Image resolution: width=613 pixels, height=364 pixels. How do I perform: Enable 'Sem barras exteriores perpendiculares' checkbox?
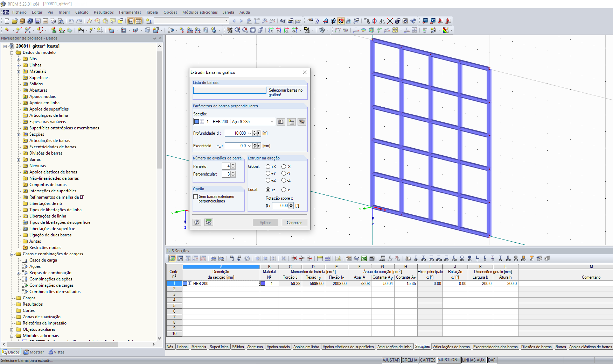(196, 197)
